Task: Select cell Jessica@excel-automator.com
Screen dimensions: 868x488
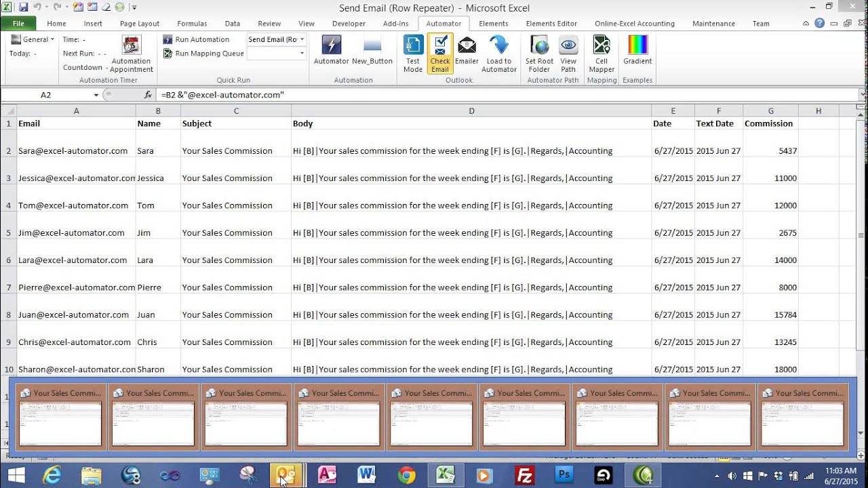Action: 76,171
